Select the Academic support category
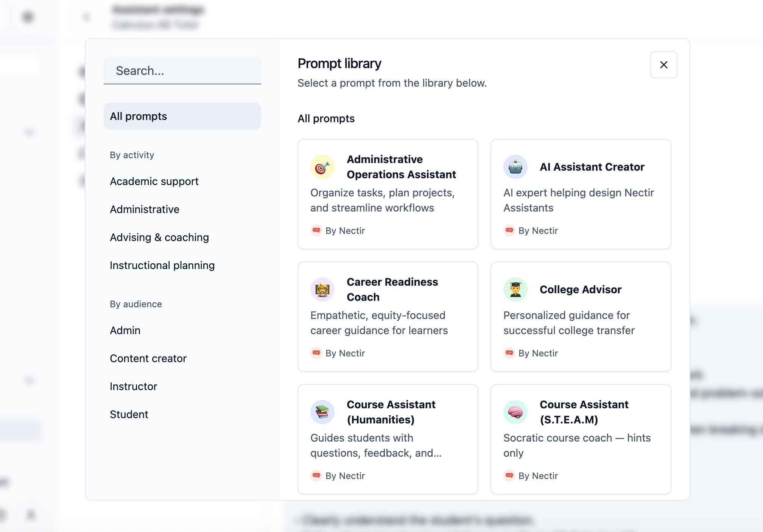 coord(154,181)
